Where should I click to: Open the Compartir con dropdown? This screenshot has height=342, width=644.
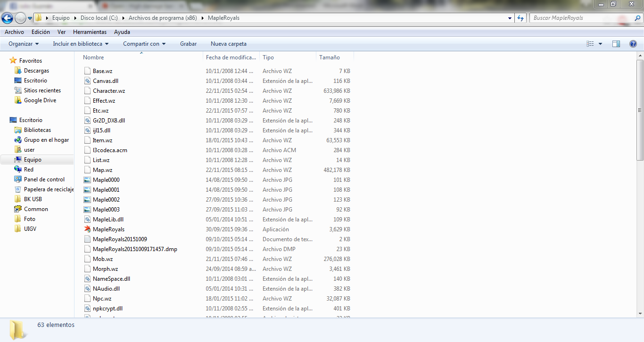(x=144, y=44)
